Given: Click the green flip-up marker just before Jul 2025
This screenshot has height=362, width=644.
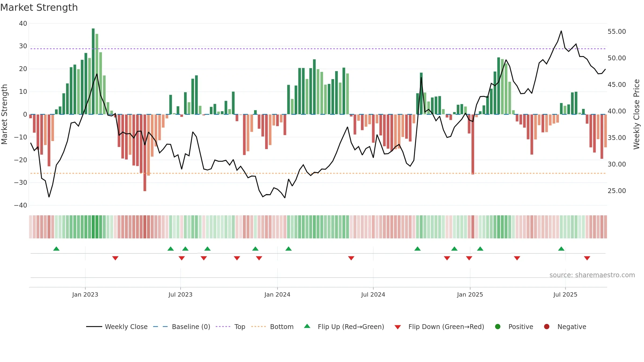Looking at the screenshot, I should [561, 249].
